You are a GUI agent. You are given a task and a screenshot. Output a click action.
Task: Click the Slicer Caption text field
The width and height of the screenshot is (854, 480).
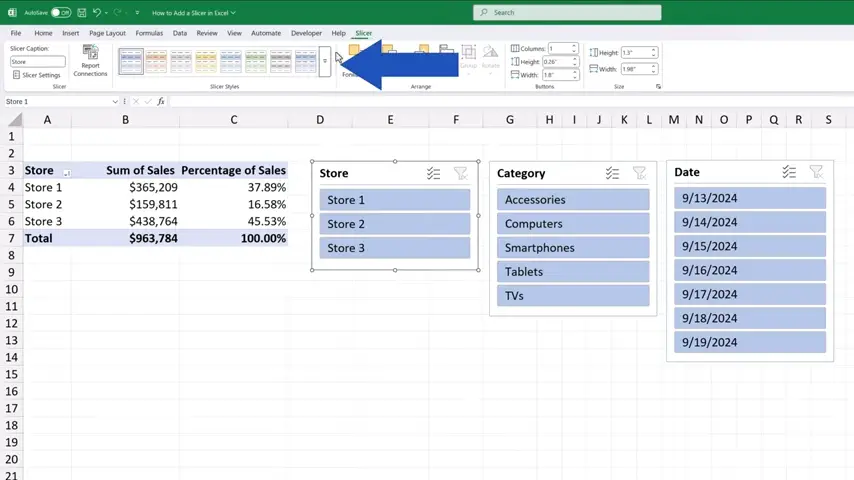pos(38,61)
